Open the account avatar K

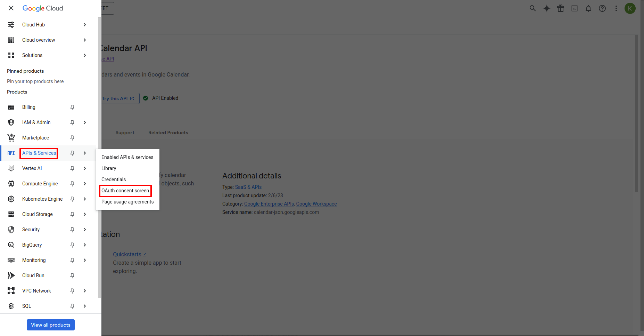click(x=630, y=8)
